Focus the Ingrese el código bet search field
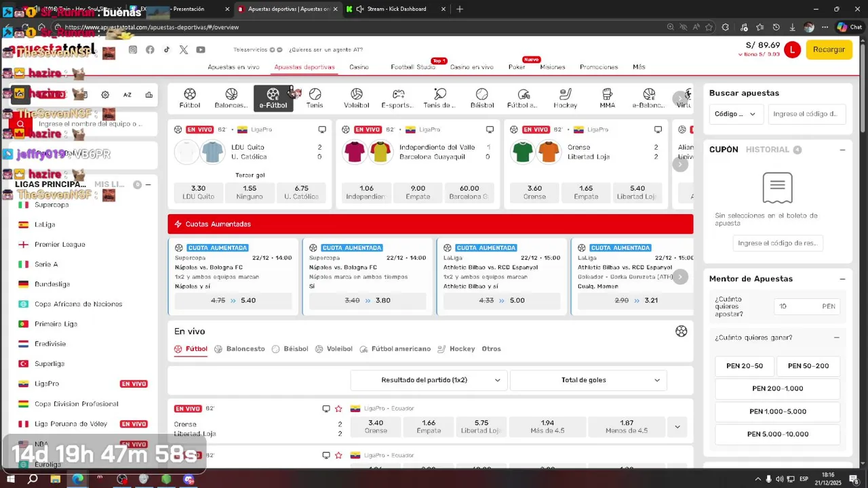 806,114
